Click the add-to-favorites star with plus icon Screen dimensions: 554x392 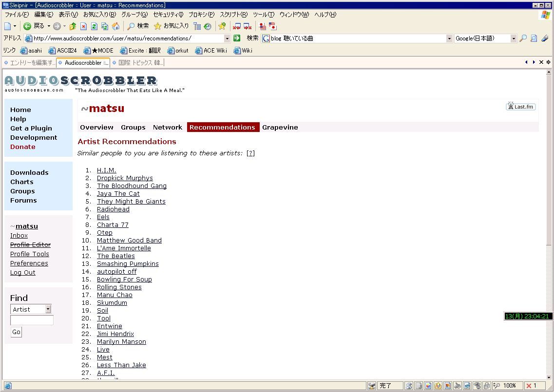(x=222, y=26)
